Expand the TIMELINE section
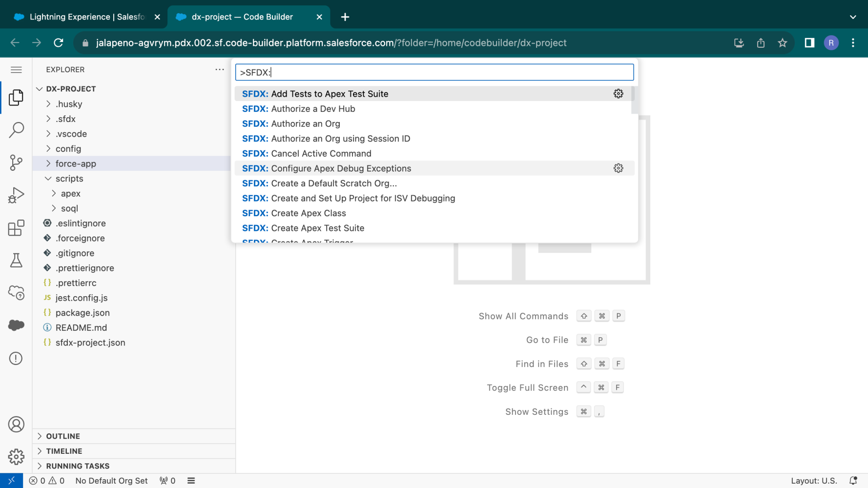Image resolution: width=868 pixels, height=488 pixels. 134,451
